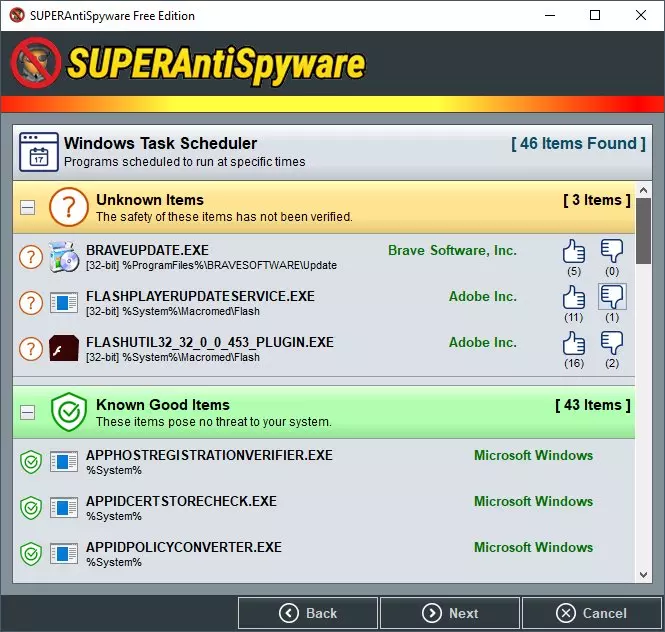Click the scrollbar up arrow
665x632 pixels.
click(643, 190)
